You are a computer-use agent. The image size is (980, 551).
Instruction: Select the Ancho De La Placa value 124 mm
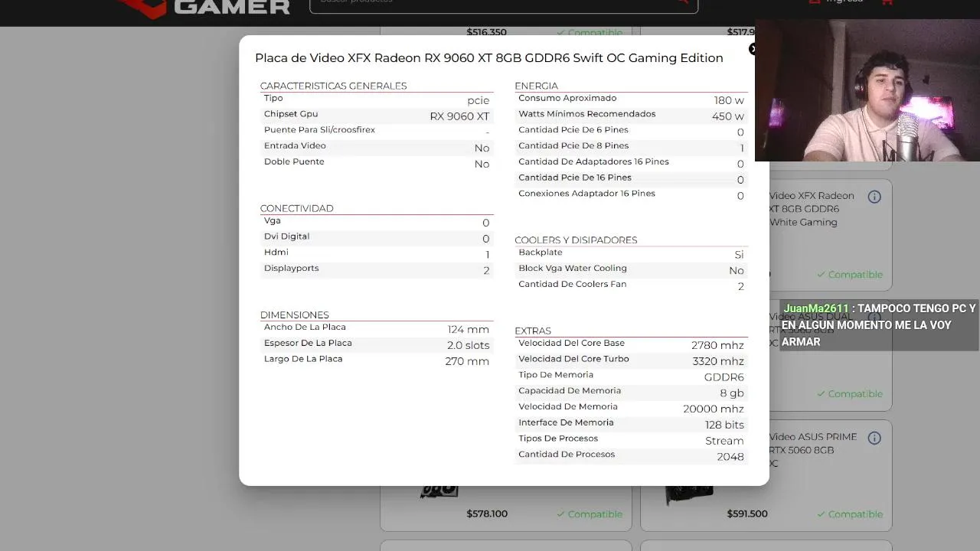469,329
